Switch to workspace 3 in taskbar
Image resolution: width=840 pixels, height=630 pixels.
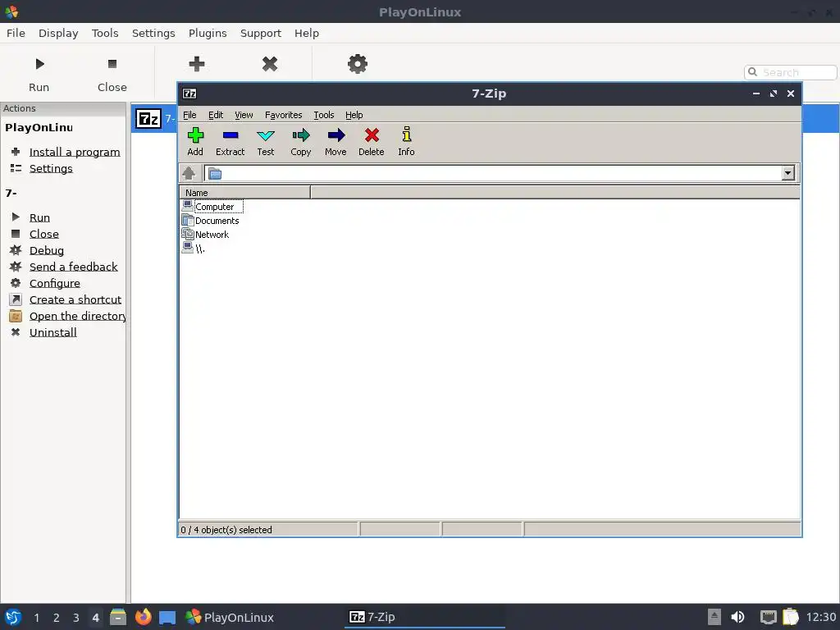pos(76,618)
